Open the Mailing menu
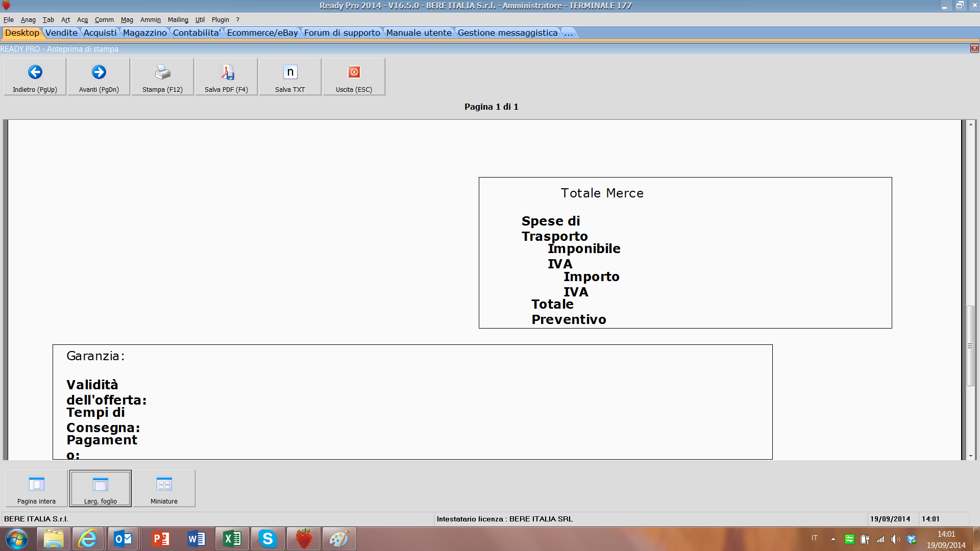This screenshot has height=551, width=980. coord(178,20)
